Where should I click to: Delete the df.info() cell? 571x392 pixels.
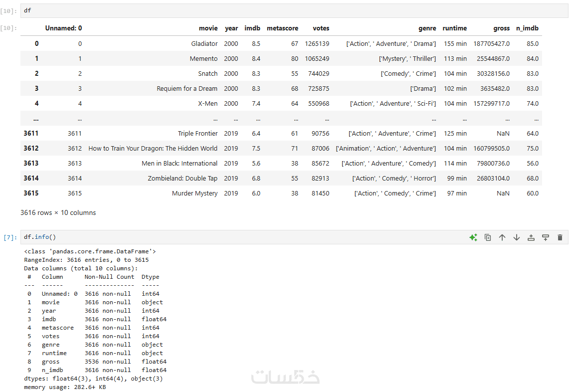click(560, 237)
